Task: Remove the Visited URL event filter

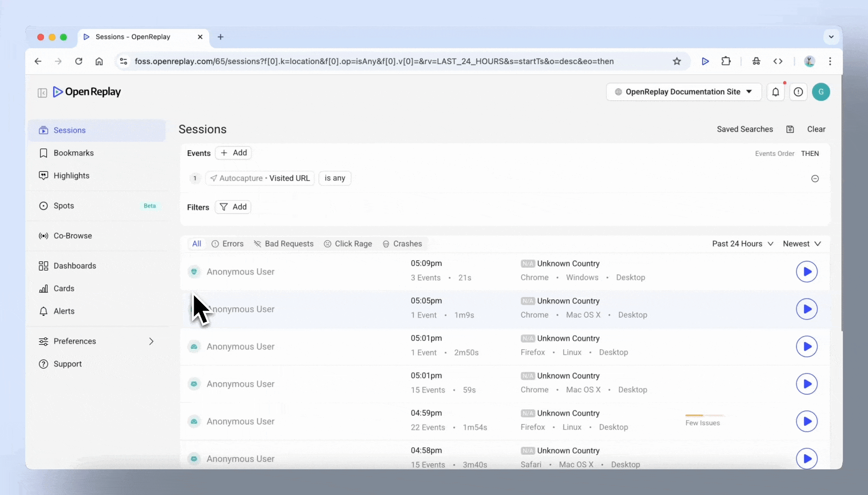Action: 815,179
